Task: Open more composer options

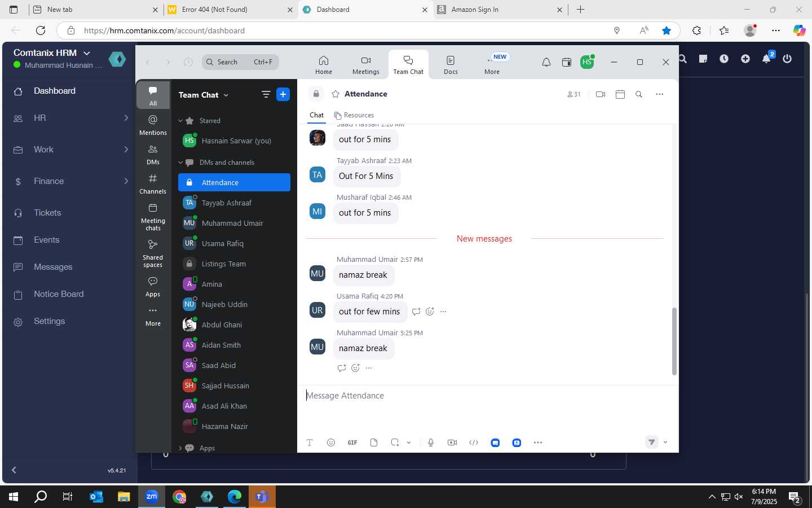Action: pyautogui.click(x=538, y=443)
